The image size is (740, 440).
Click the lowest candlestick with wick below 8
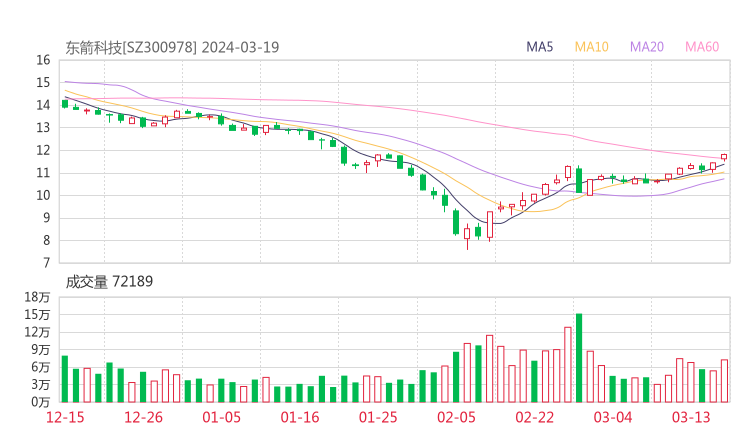[467, 235]
